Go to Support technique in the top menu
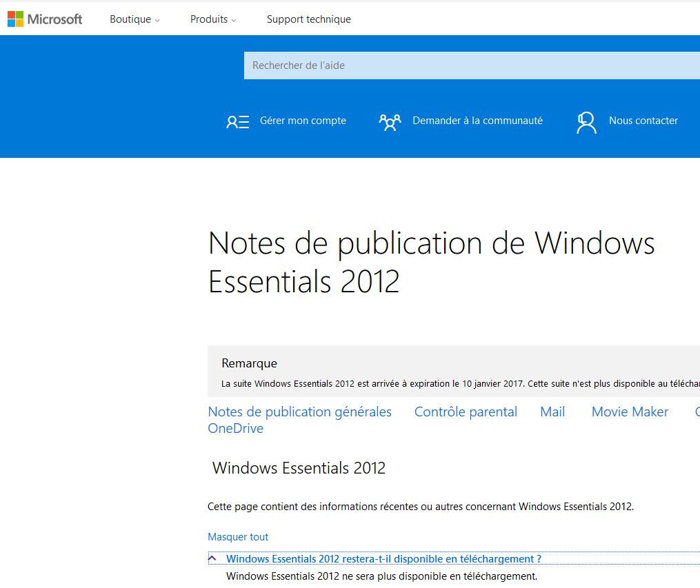The width and height of the screenshot is (700, 588). [x=308, y=19]
